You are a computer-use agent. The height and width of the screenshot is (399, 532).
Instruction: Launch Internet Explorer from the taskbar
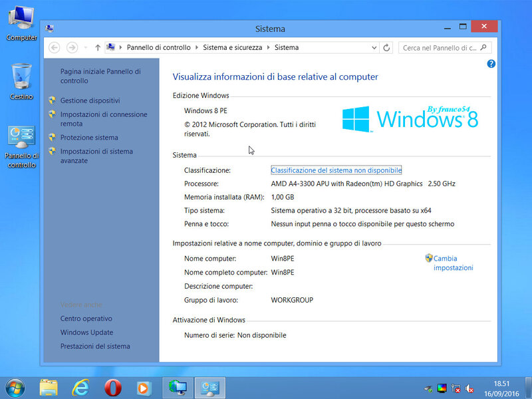coord(80,388)
